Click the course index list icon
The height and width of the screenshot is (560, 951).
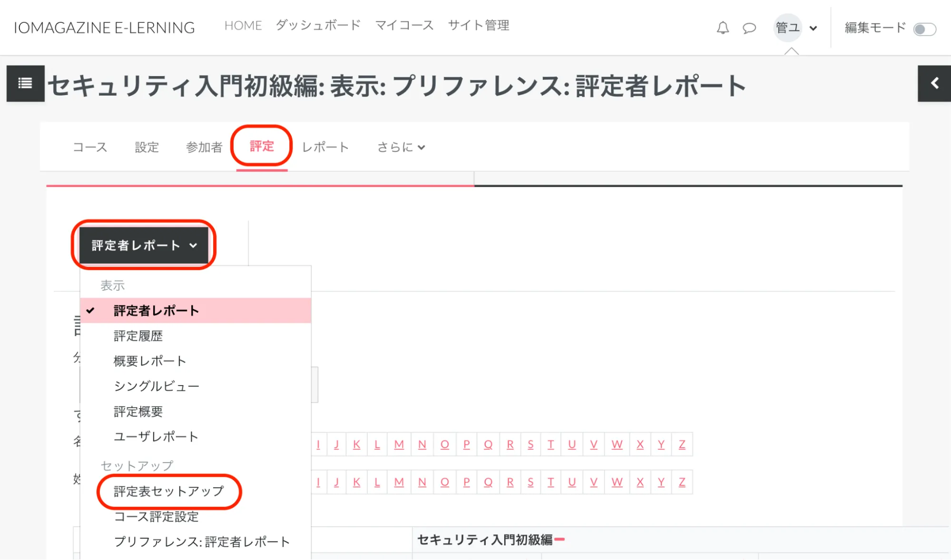tap(25, 83)
